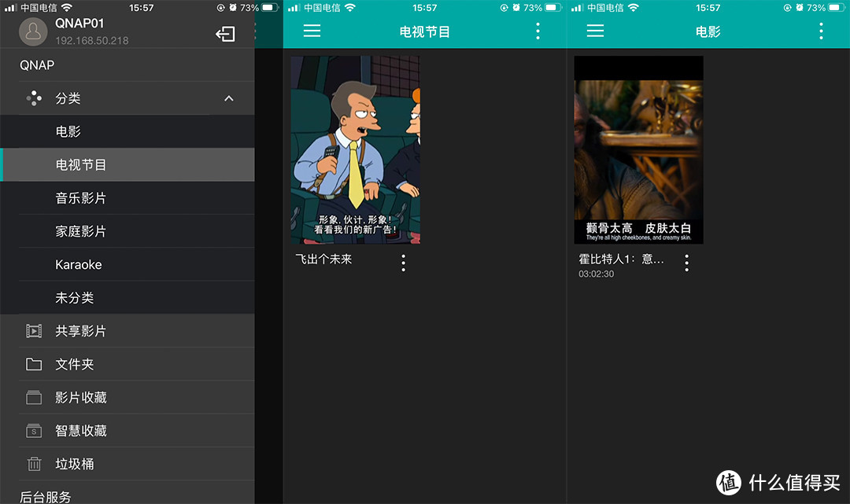The image size is (850, 504).
Task: Open 音乐影片 category
Action: (128, 198)
